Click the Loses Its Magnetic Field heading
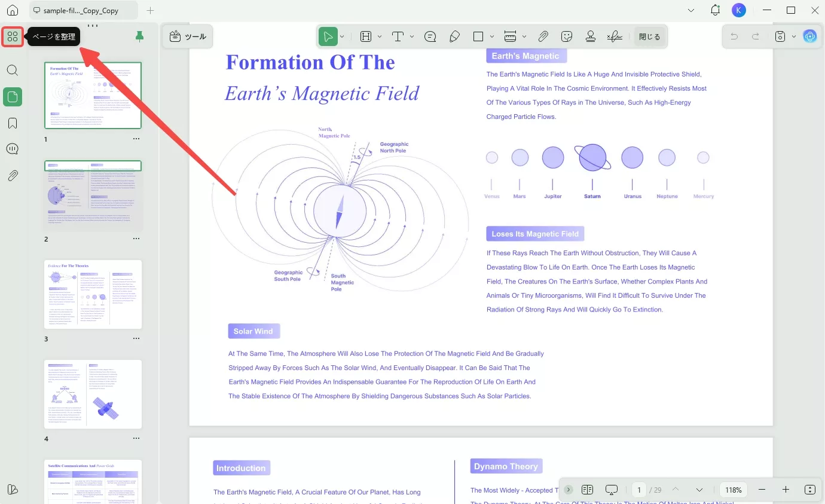The image size is (825, 504). point(535,234)
